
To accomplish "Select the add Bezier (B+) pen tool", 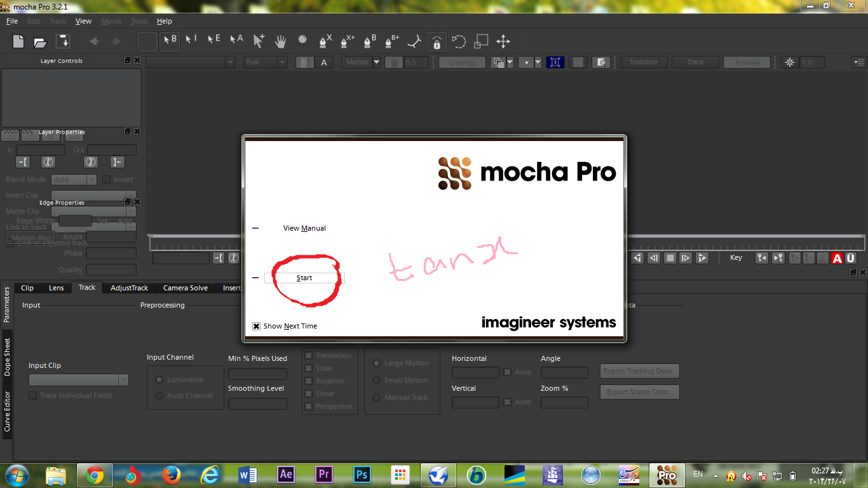I will click(391, 41).
